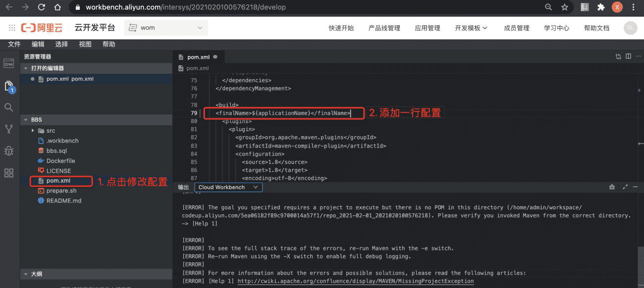Click the browser zoom magnifier icon in address bar
Viewport: 644px width, 288px height.
(548, 7)
